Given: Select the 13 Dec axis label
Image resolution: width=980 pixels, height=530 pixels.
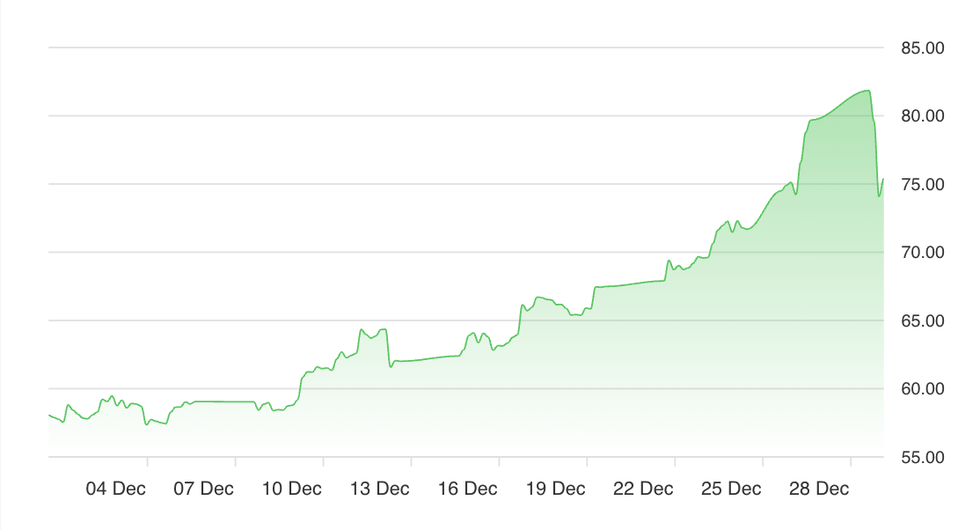Looking at the screenshot, I should pyautogui.click(x=380, y=489).
